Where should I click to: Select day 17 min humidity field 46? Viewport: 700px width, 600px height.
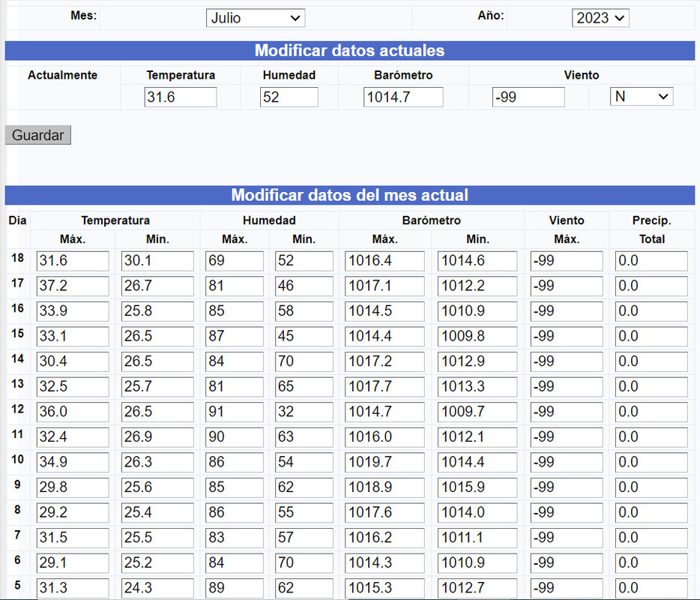[304, 286]
